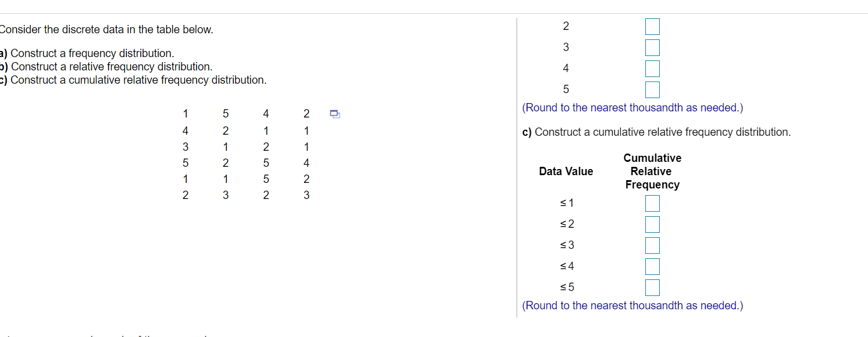Select the cumulative frequency box for ≤1
Screen dimensions: 868x337
652,203
